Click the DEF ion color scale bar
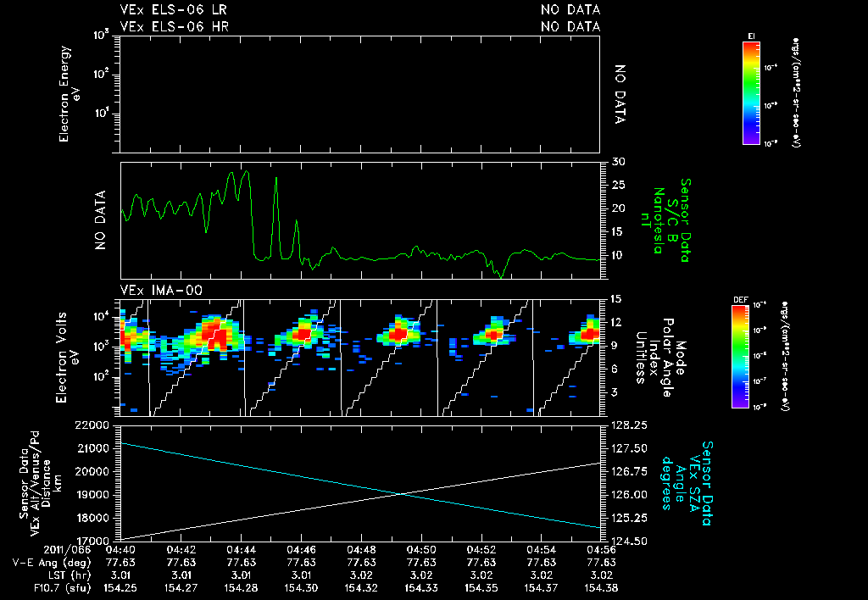The width and height of the screenshot is (868, 600). pyautogui.click(x=740, y=357)
